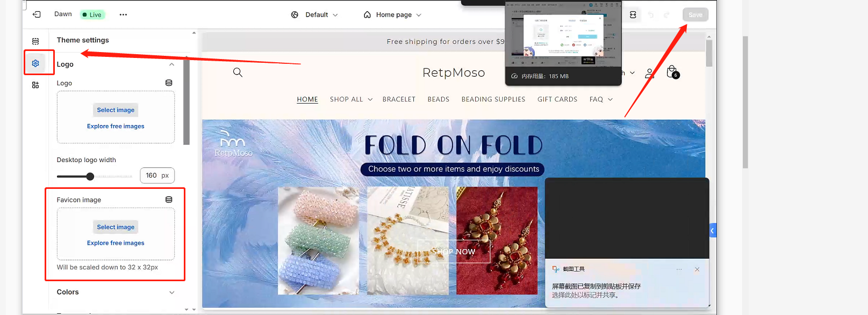Click the Dawn theme name

click(x=63, y=14)
